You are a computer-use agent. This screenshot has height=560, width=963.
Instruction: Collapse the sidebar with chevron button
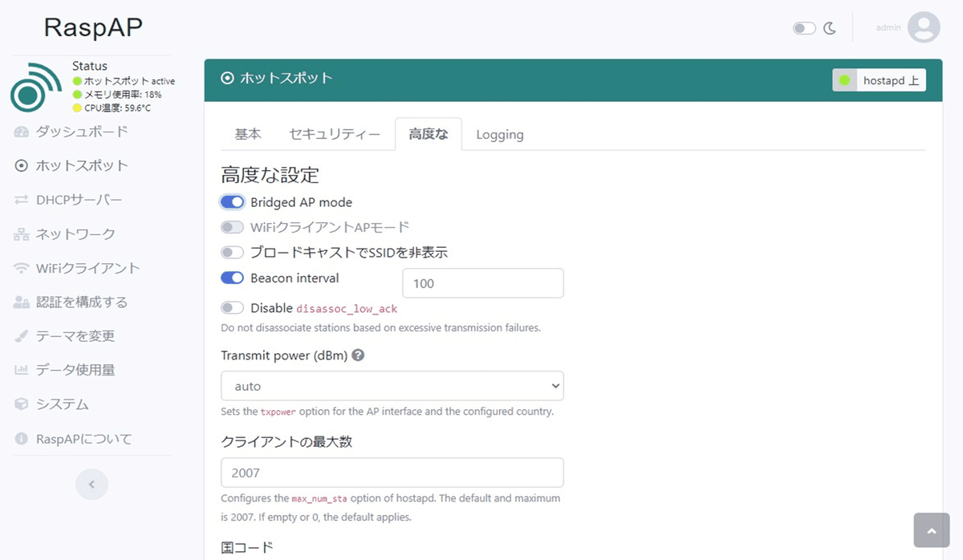(91, 484)
